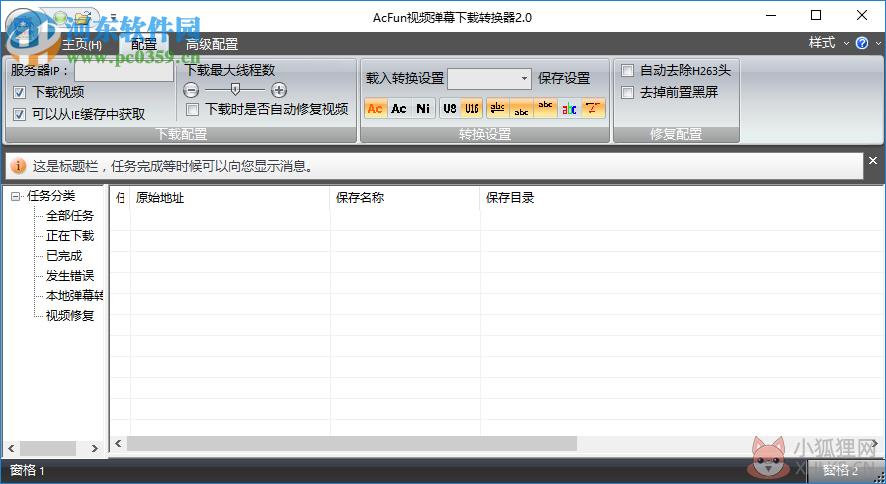Select the Ni format icon
Screen dimensions: 886x484
coord(423,108)
